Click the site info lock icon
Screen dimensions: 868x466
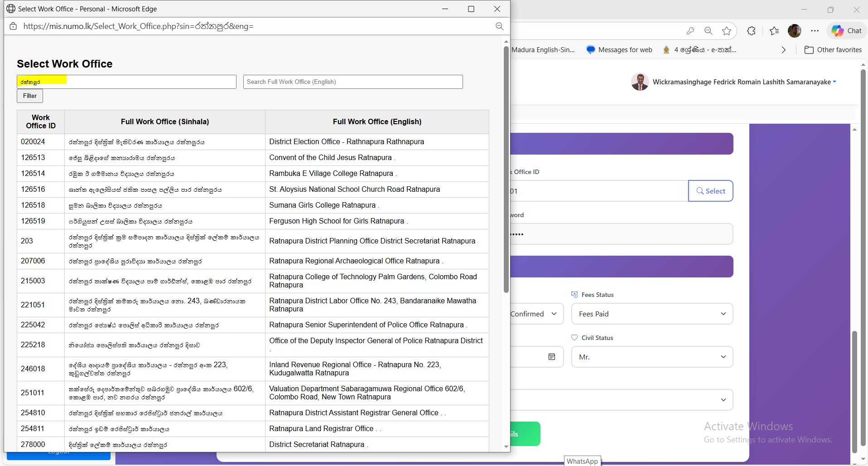coord(13,26)
